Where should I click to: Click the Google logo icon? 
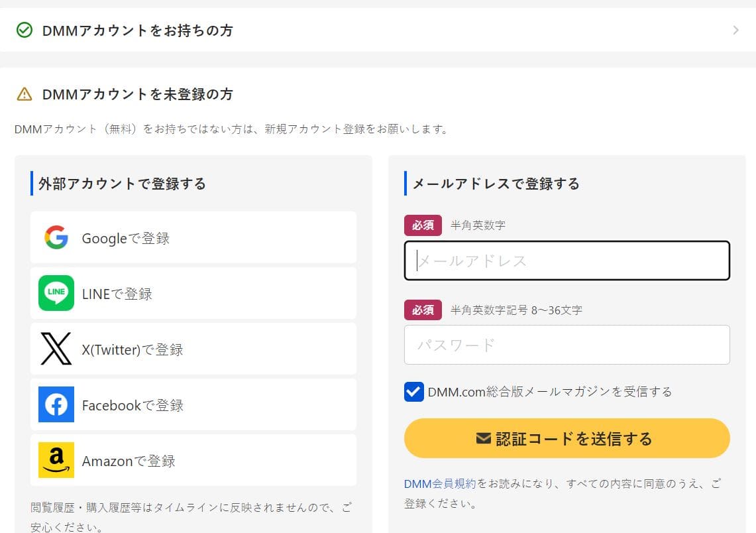tap(56, 238)
